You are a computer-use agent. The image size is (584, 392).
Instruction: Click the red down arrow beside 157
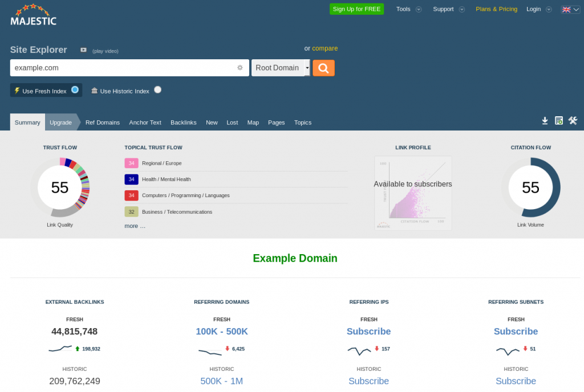[376, 349]
